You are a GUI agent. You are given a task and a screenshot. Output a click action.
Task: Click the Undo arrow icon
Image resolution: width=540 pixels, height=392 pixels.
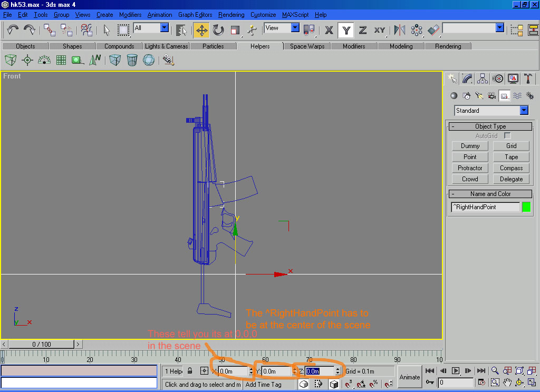tap(13, 30)
